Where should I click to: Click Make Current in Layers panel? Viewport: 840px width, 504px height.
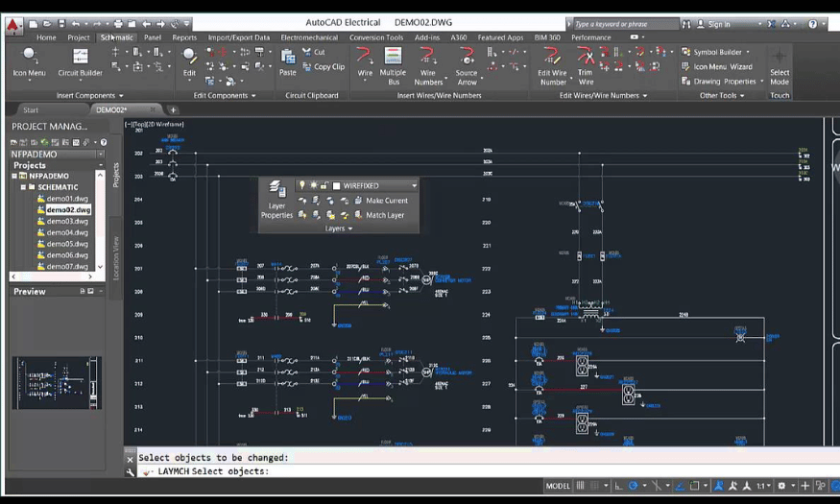click(x=381, y=201)
